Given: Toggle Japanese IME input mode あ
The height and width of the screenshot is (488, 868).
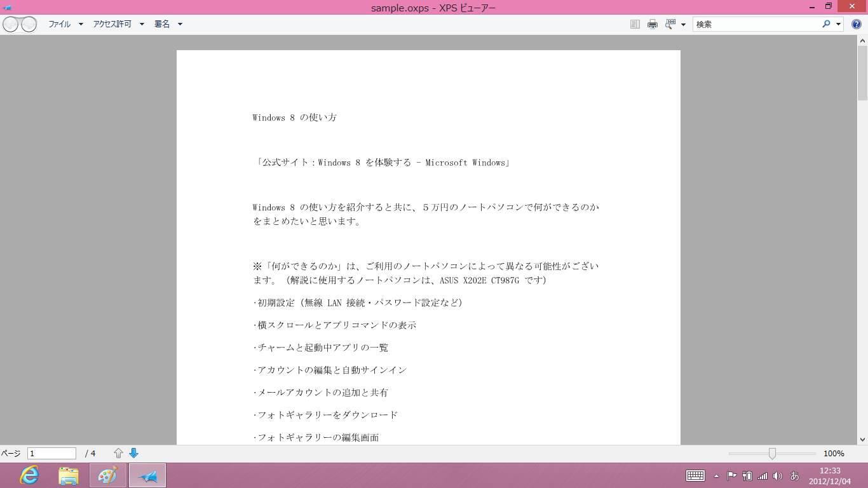Looking at the screenshot, I should pyautogui.click(x=794, y=475).
